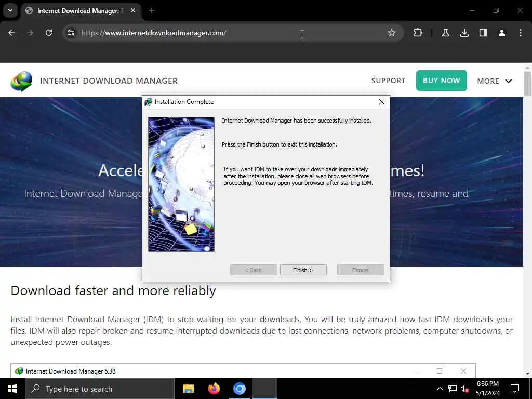Viewport: 532px width, 399px height.
Task: Click the INTERNET DOWNLOAD MANAGER site title
Action: (109, 81)
